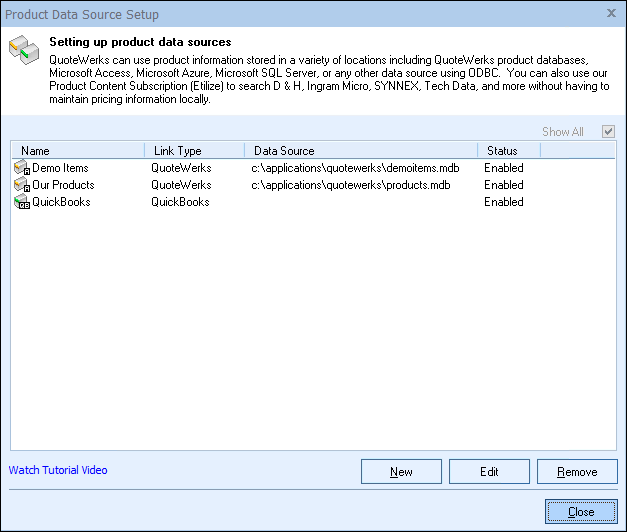This screenshot has height=532, width=627.
Task: Click the QuickBooks data source icon
Action: coord(21,202)
